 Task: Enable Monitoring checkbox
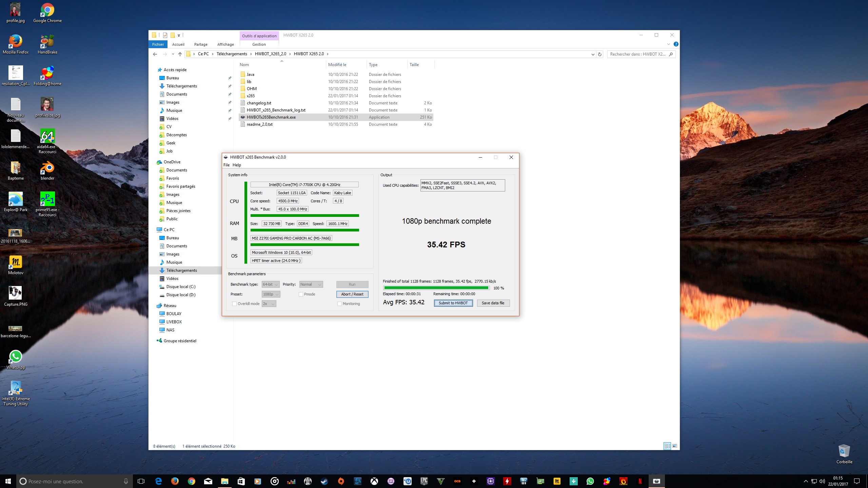[339, 304]
